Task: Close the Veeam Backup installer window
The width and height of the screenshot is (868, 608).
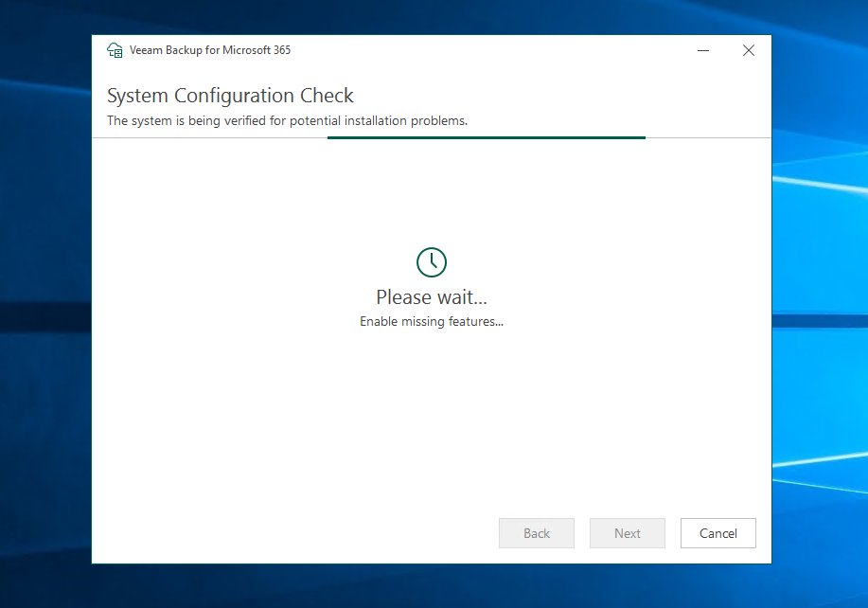Action: (x=749, y=50)
